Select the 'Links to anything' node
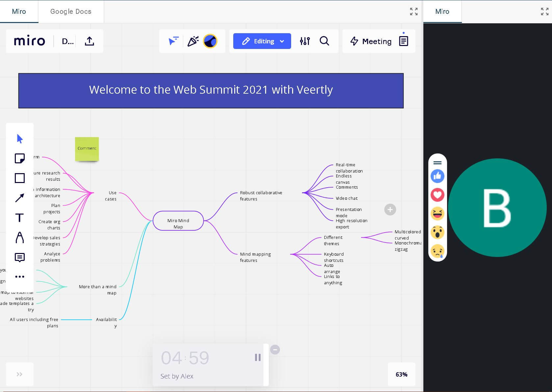Viewport: 552px width, 392px height. [333, 280]
